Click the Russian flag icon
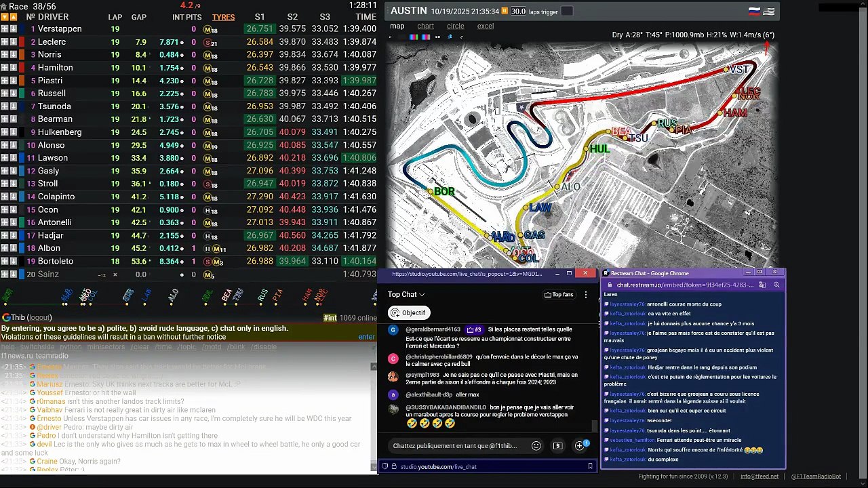The image size is (868, 488). click(753, 12)
